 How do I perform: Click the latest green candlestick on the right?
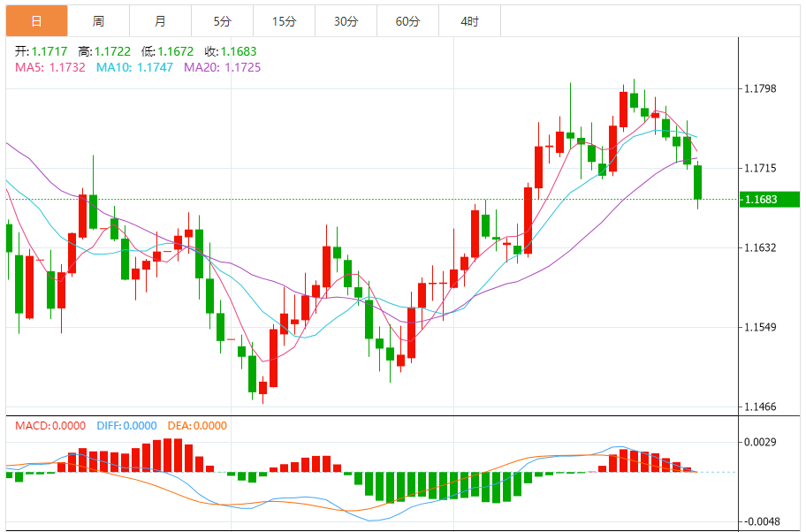[698, 182]
